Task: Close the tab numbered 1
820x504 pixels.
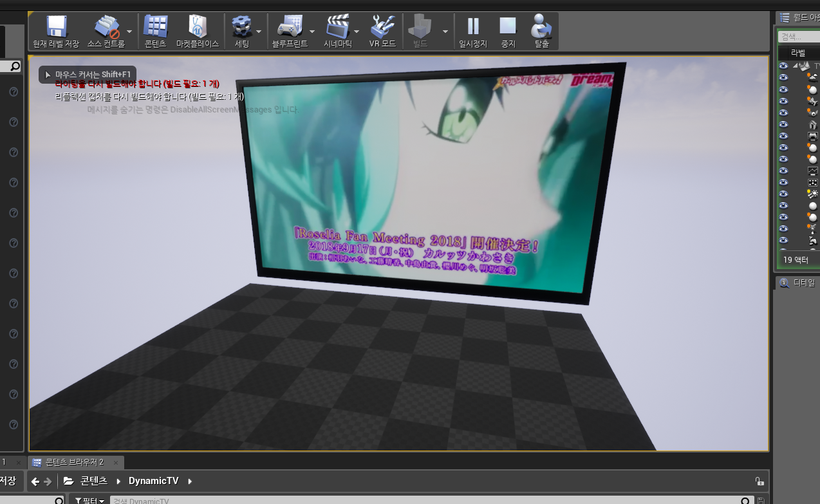Action: (x=18, y=462)
